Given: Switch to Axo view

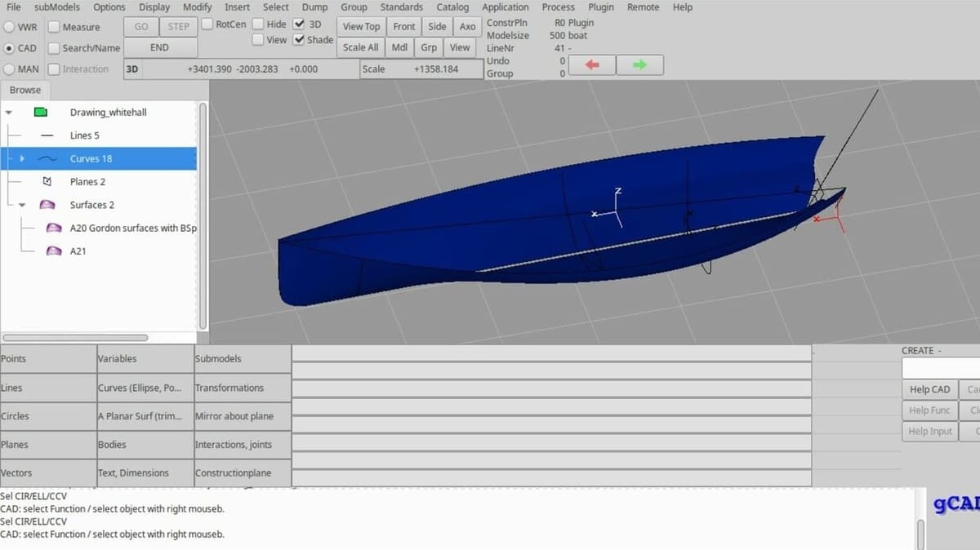Looking at the screenshot, I should pyautogui.click(x=467, y=26).
